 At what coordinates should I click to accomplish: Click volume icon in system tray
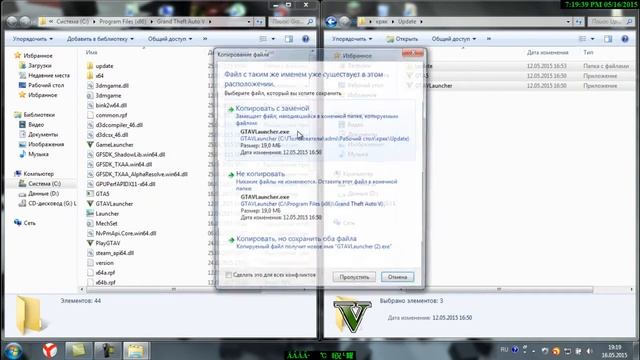pos(589,351)
